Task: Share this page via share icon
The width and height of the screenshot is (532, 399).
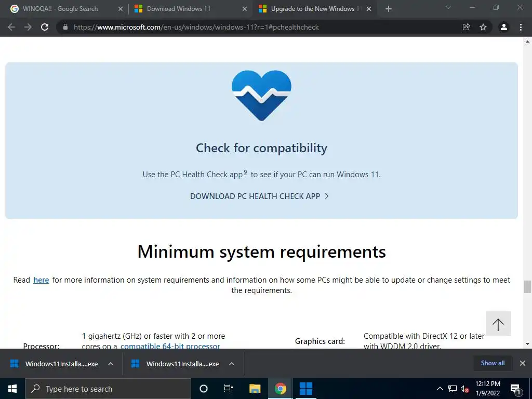Action: click(466, 27)
